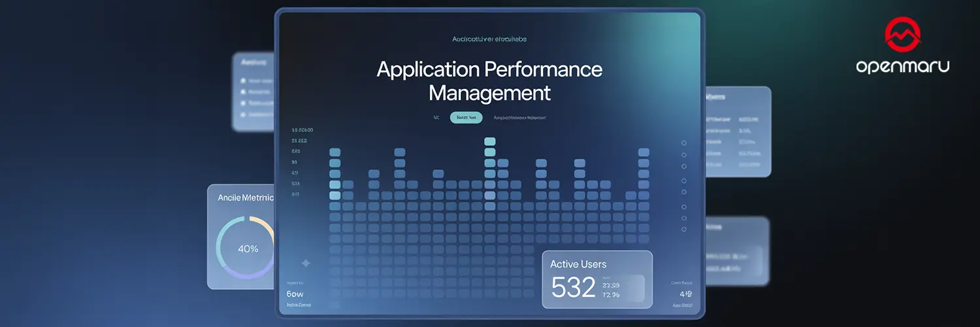Viewport: 980px width, 327px height.
Task: Open the OpenMaru wordmark link
Action: click(x=902, y=66)
